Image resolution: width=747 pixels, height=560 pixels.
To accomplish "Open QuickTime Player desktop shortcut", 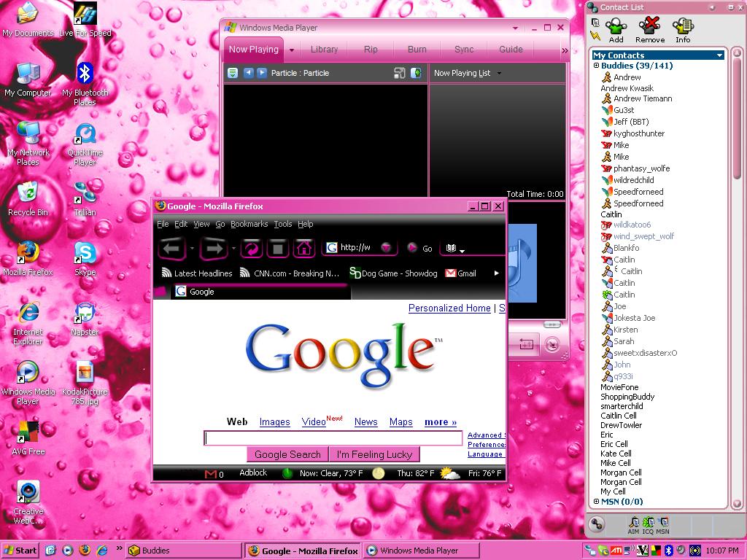I will point(85,144).
